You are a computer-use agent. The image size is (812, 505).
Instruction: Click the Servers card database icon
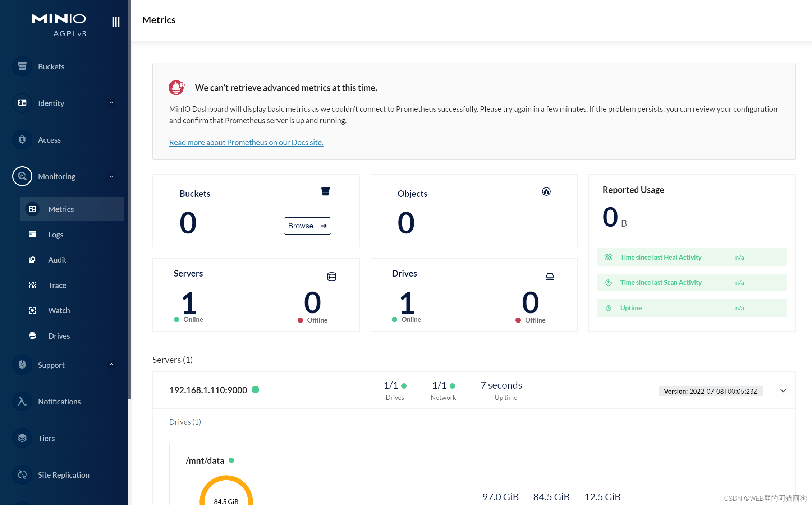click(x=332, y=277)
